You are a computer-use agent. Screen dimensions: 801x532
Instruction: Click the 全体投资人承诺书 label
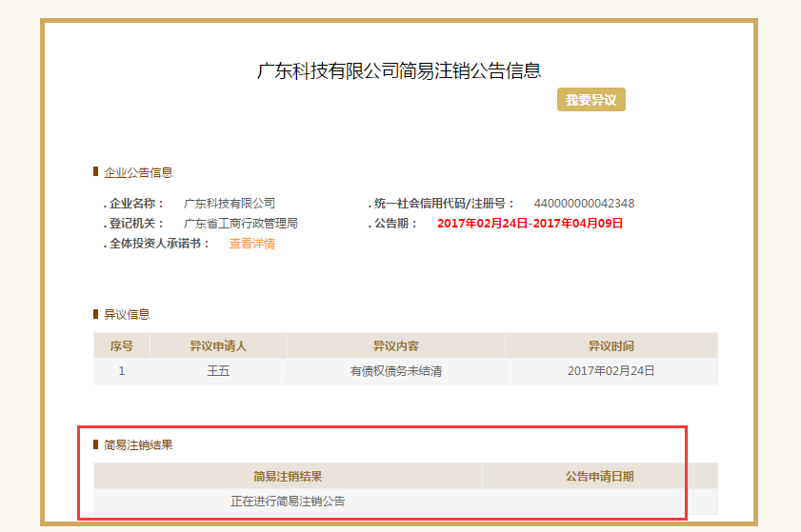click(x=159, y=244)
